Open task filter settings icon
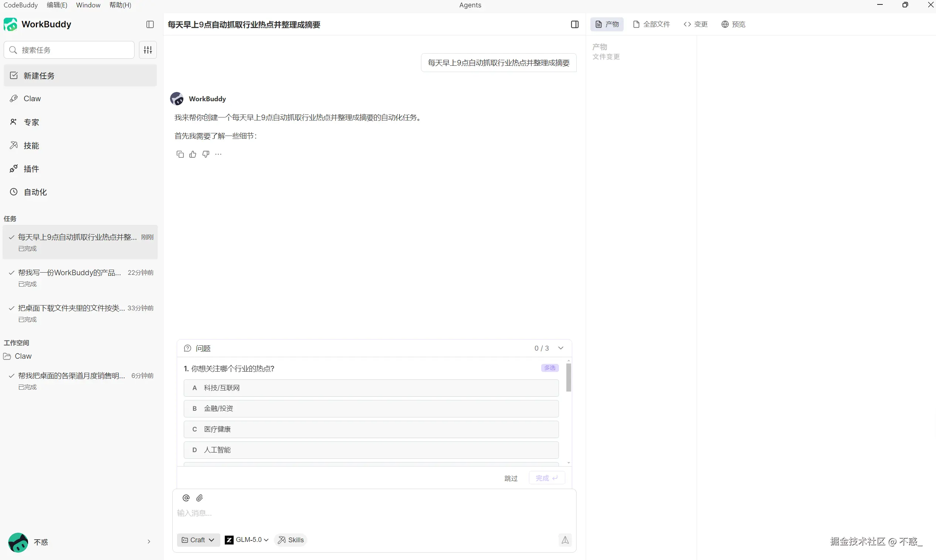The height and width of the screenshot is (560, 936). pyautogui.click(x=147, y=50)
